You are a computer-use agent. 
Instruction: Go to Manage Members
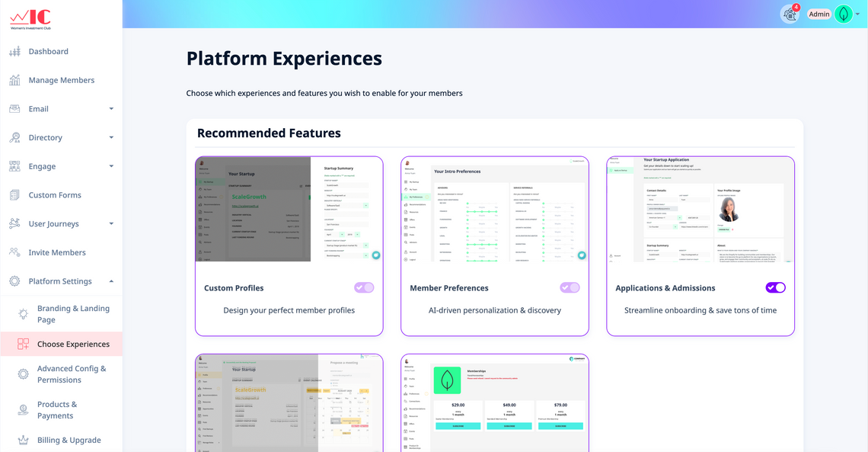click(61, 80)
